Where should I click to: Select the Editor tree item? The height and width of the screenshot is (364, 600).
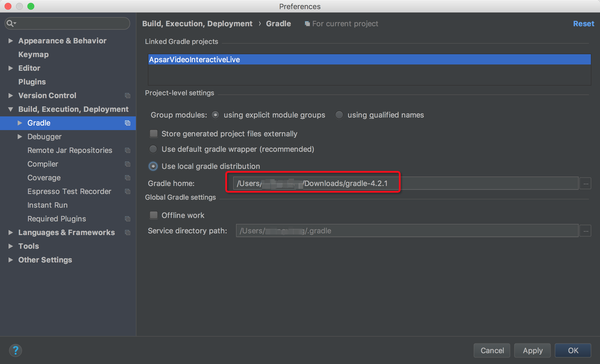[x=29, y=68]
